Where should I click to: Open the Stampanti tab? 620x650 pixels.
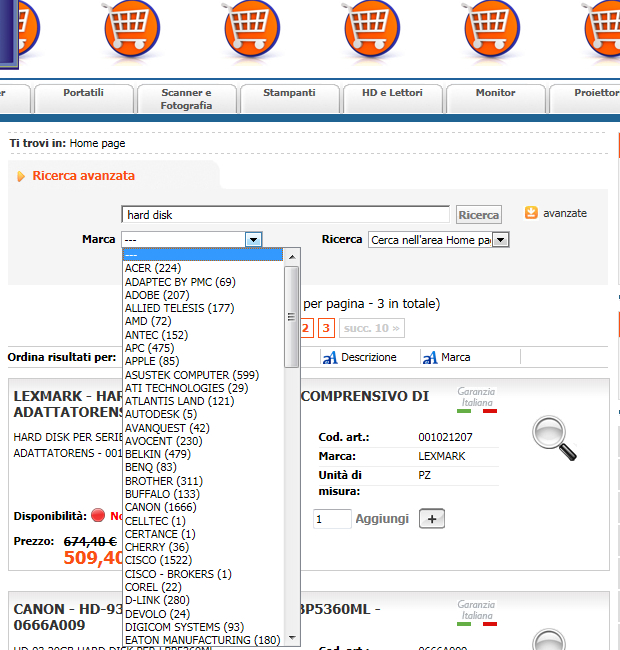pyautogui.click(x=289, y=98)
